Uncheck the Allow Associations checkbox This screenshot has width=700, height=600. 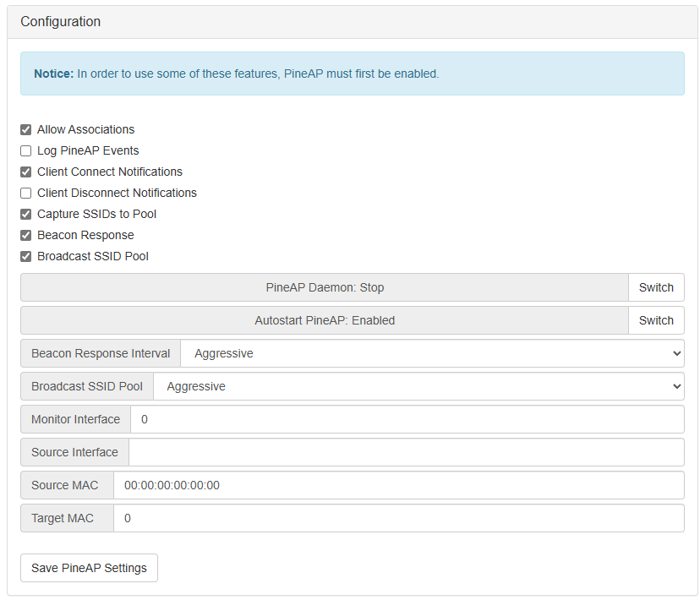click(26, 130)
